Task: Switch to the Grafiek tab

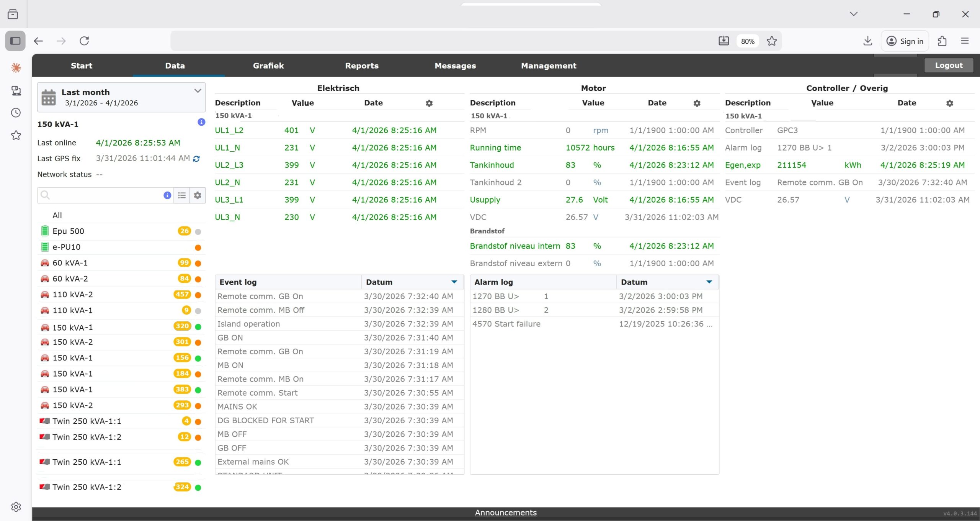Action: pyautogui.click(x=268, y=66)
